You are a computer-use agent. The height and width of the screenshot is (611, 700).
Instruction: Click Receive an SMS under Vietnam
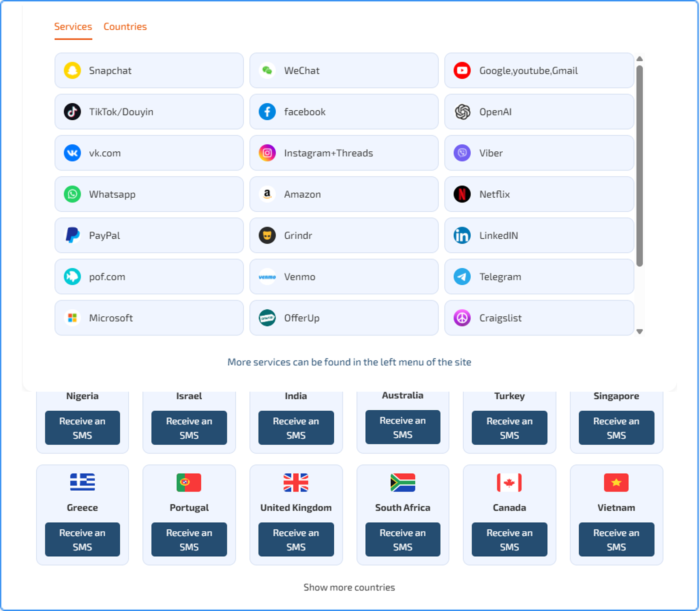tap(616, 539)
